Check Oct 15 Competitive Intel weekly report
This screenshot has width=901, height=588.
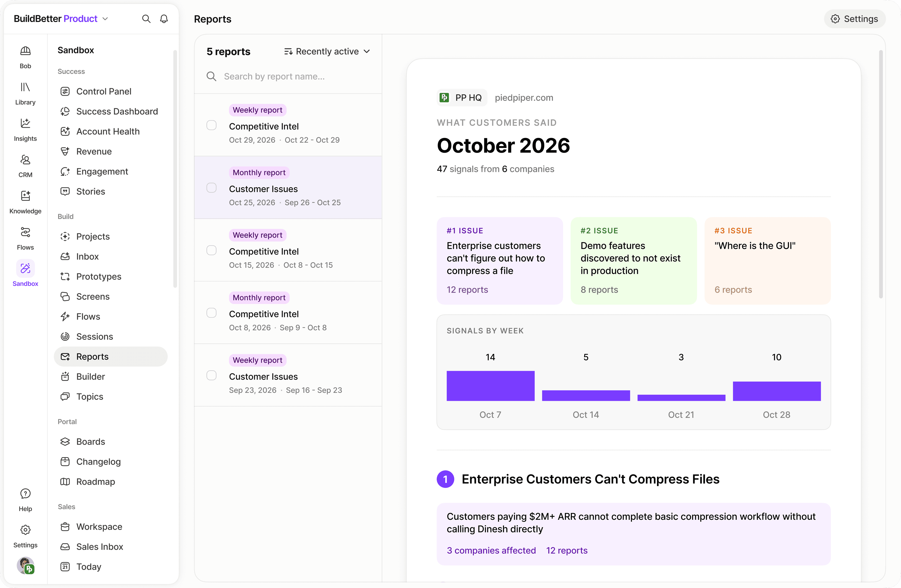pyautogui.click(x=211, y=250)
